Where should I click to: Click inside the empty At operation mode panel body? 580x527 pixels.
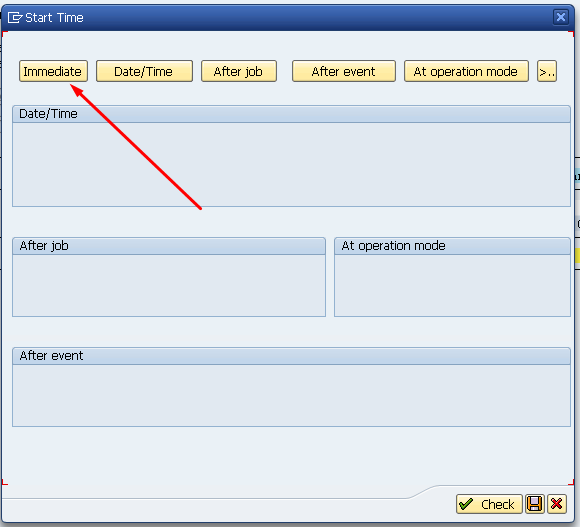(452, 285)
